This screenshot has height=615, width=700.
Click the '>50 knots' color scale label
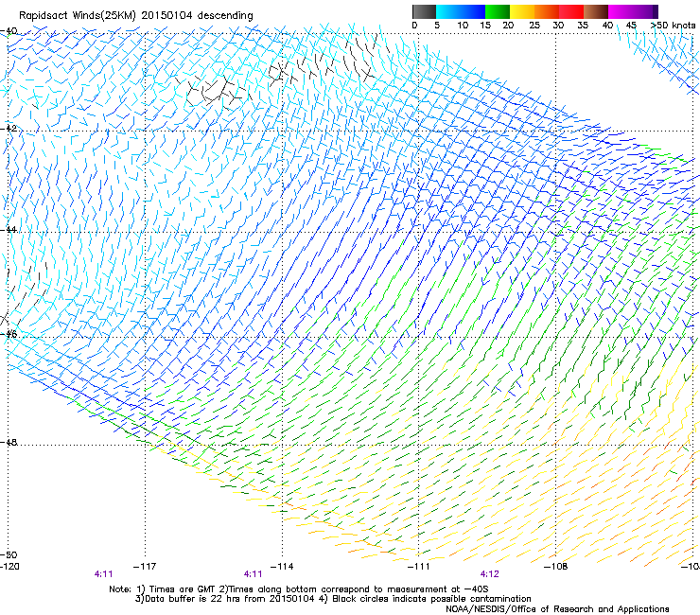[x=673, y=26]
